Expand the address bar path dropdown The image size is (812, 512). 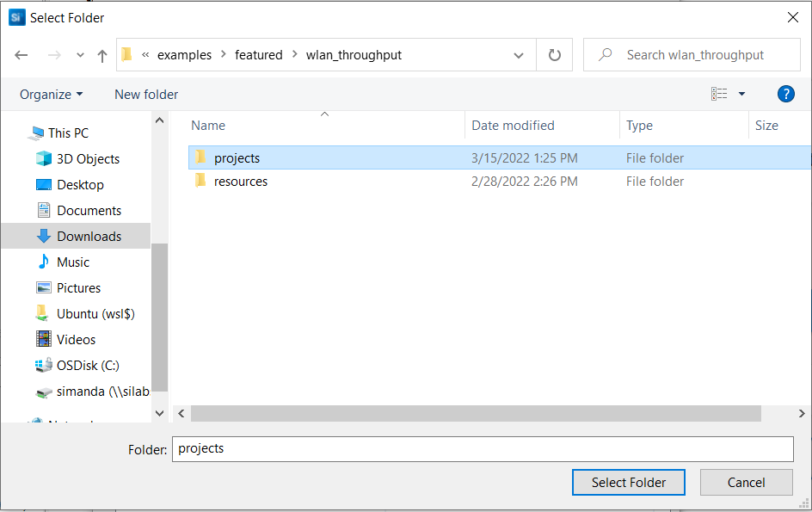pos(519,54)
